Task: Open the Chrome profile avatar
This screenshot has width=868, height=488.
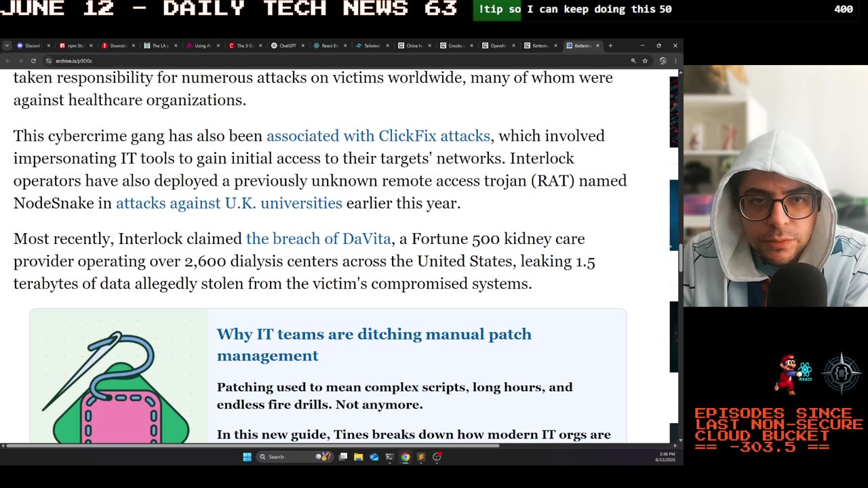Action: click(x=663, y=60)
